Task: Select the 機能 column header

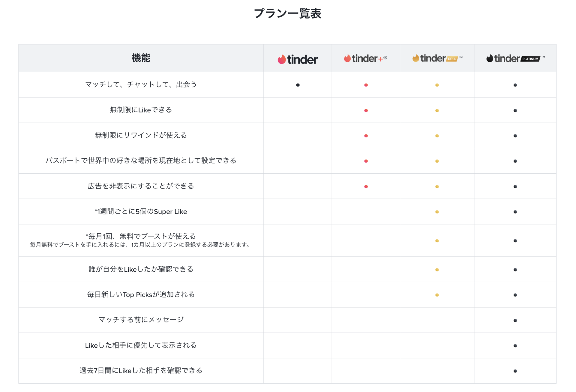Action: click(x=141, y=58)
